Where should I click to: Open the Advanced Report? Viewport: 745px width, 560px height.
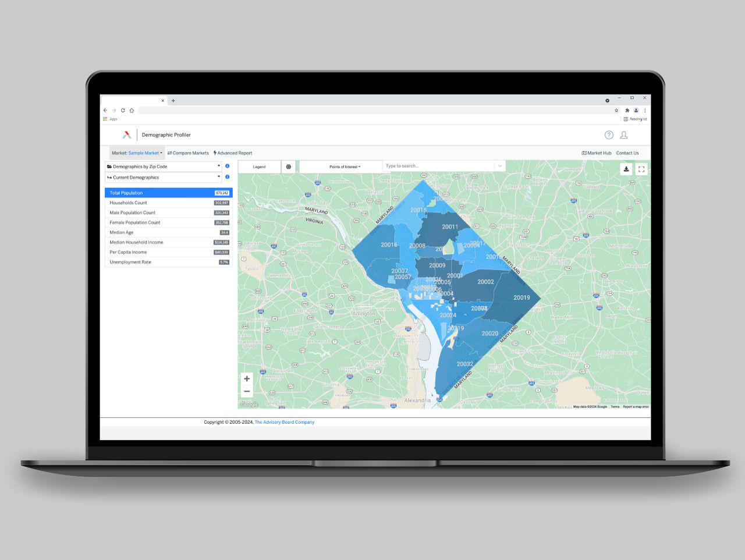point(233,153)
